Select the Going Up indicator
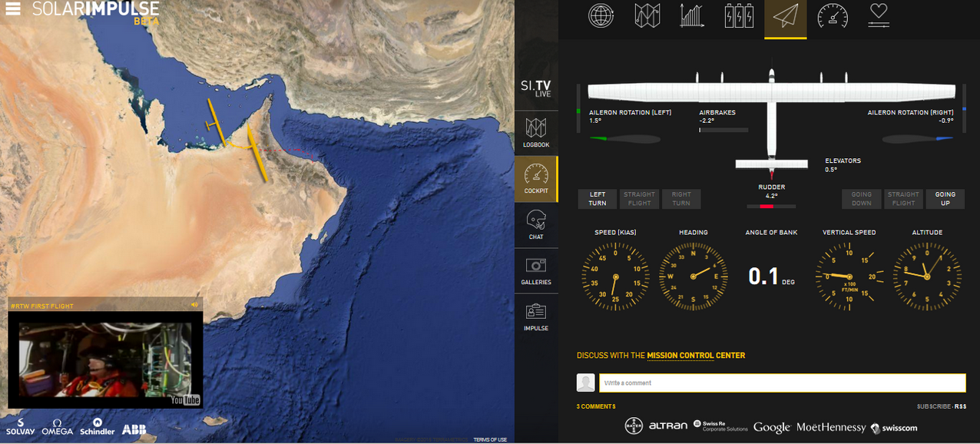 coord(945,199)
